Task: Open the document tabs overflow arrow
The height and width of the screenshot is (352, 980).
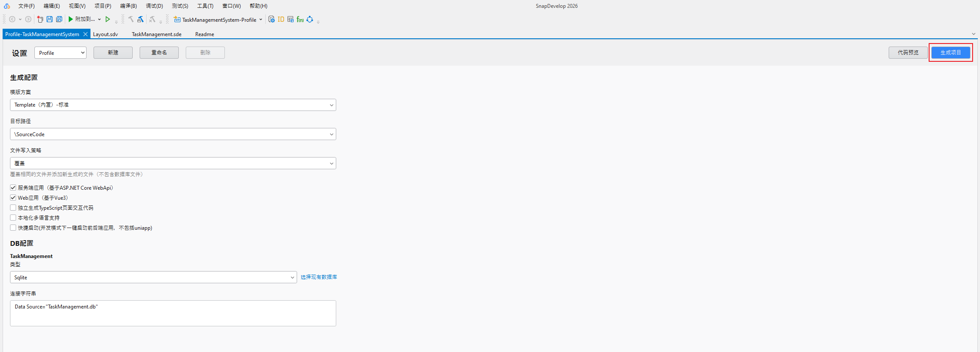Action: pos(973,34)
